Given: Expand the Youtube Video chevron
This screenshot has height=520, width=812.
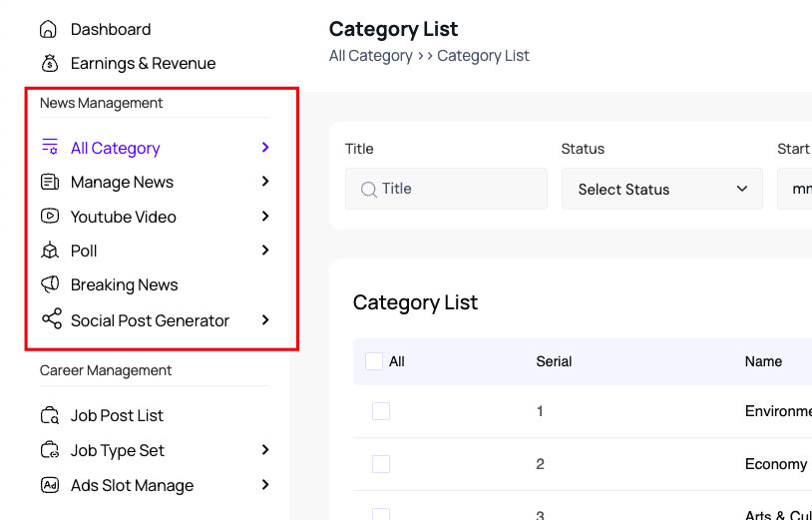Looking at the screenshot, I should click(265, 216).
